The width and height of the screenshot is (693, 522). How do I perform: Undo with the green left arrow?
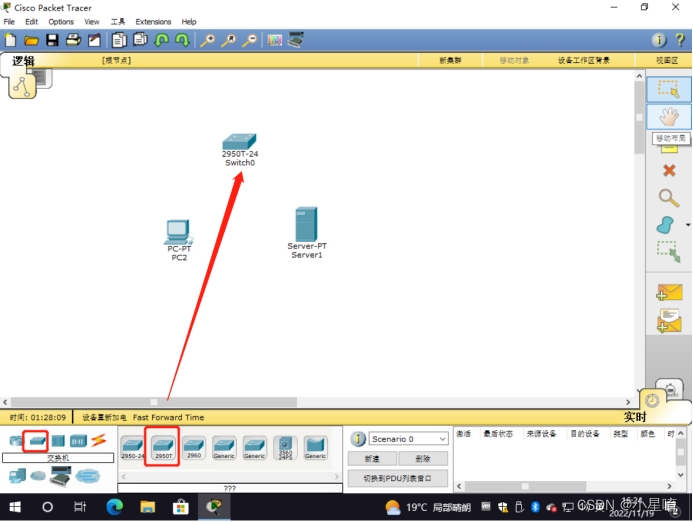coord(161,40)
